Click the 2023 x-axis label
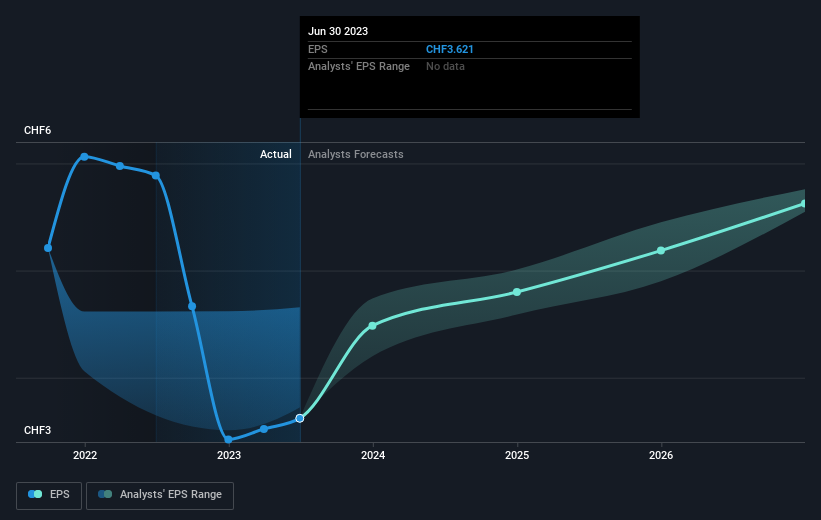This screenshot has height=520, width=821. click(229, 456)
